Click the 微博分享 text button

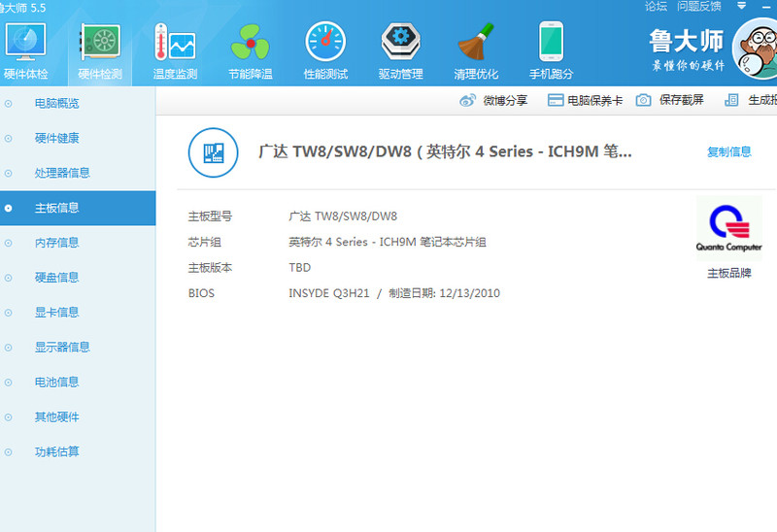tap(505, 101)
